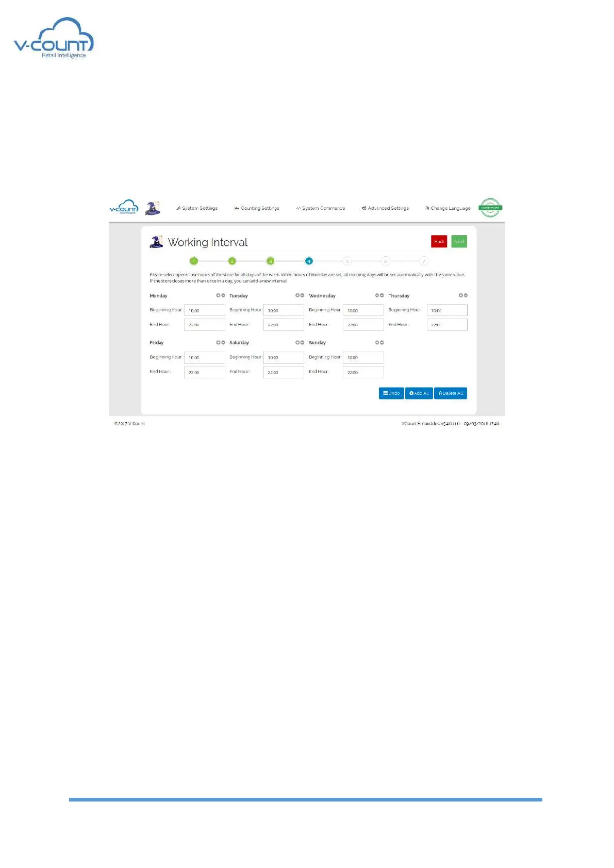
Task: Open the System Settings menu
Action: click(x=197, y=208)
